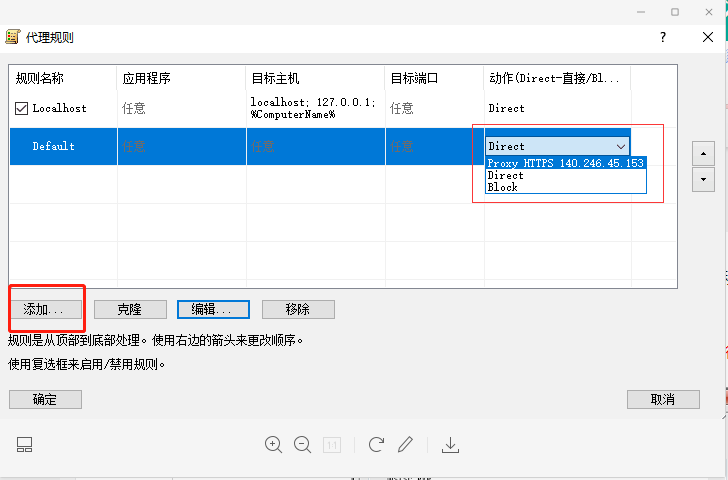The height and width of the screenshot is (480, 728).
Task: Uncheck the Localhost rule checkbox
Action: [x=22, y=108]
